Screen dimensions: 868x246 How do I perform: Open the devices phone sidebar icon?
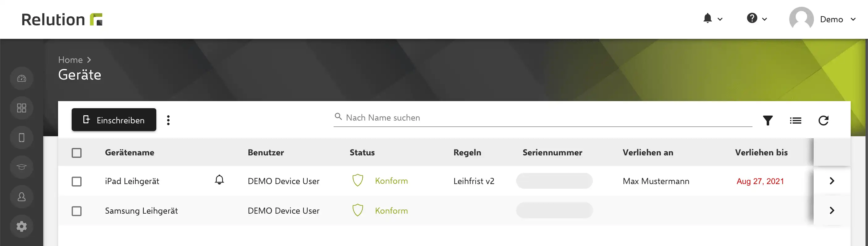22,137
